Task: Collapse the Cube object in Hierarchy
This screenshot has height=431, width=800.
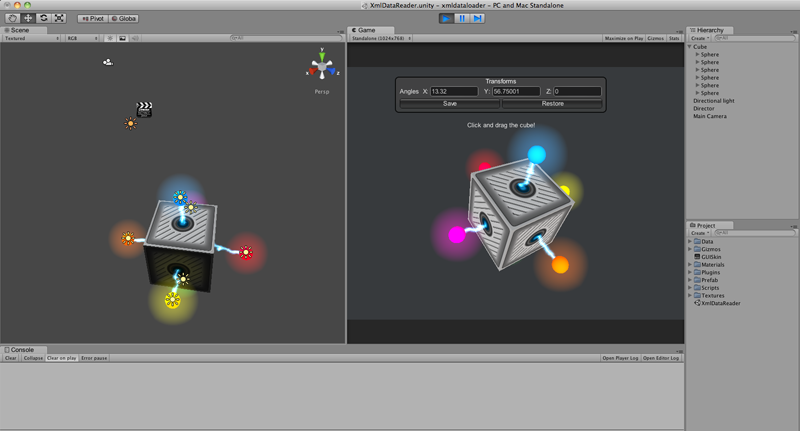Action: [689, 47]
